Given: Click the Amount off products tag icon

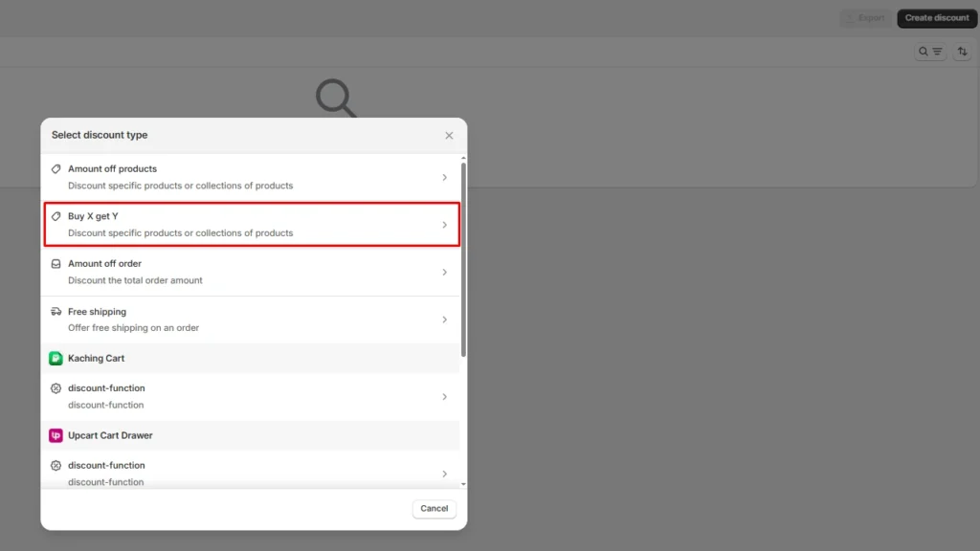Looking at the screenshot, I should click(56, 168).
